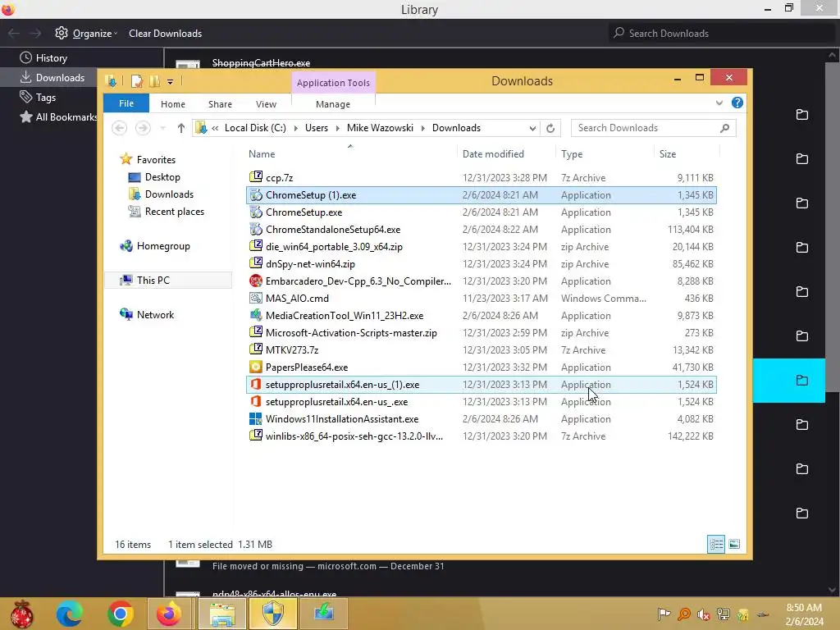Open the Organize menu in Library
This screenshot has width=840, height=630.
(86, 33)
